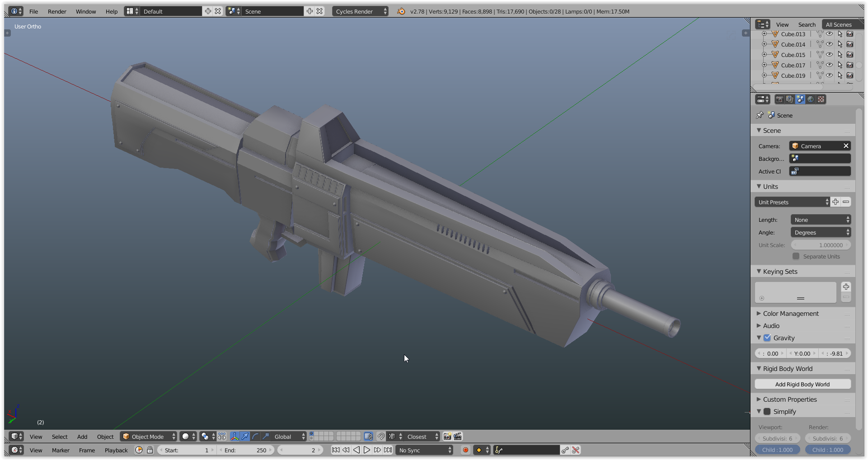Image resolution: width=868 pixels, height=460 pixels.
Task: Open the Cycles Render engine dropdown
Action: coord(361,11)
